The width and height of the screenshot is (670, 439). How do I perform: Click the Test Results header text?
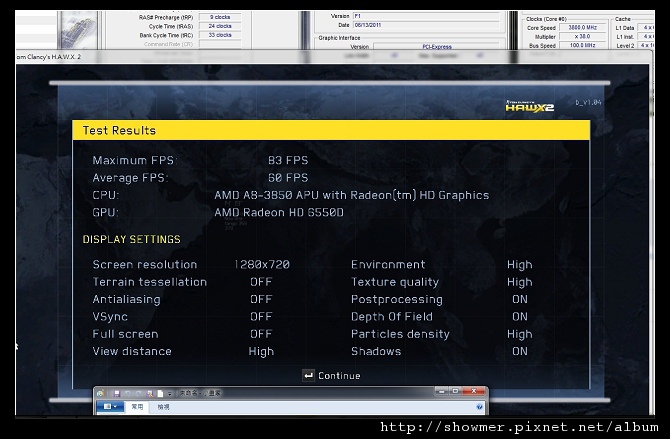point(119,130)
